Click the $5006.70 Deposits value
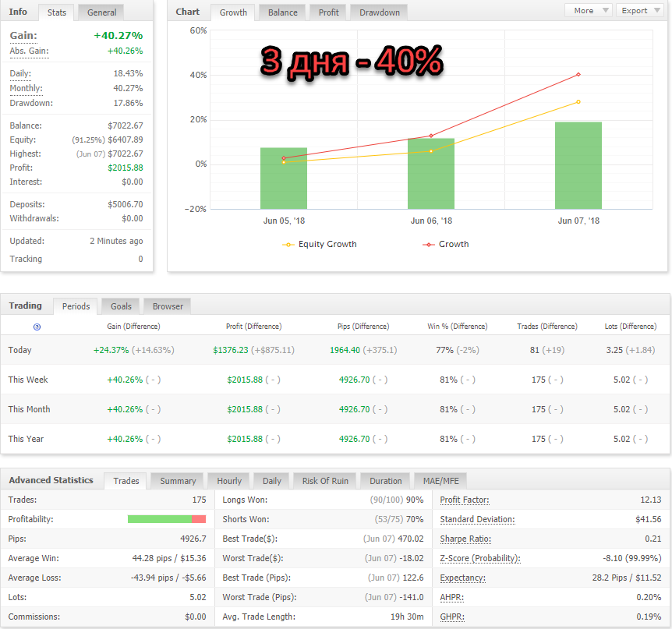This screenshot has height=629, width=672. coord(126,205)
